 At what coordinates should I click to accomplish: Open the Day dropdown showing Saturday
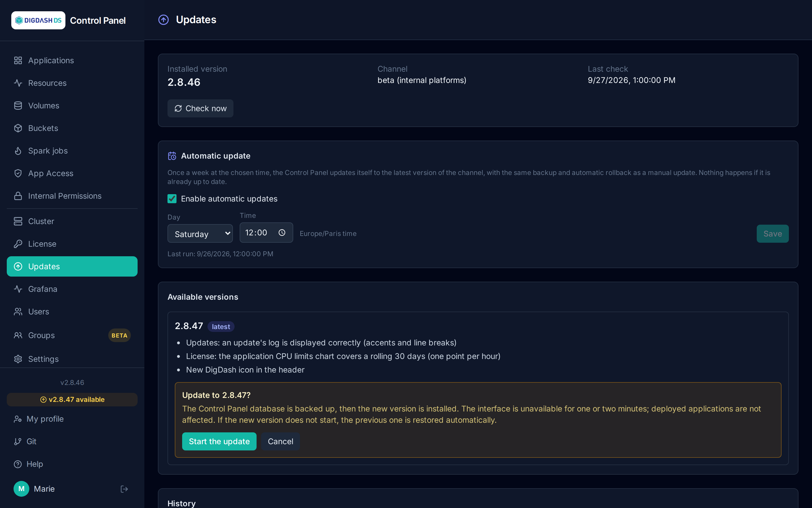[x=200, y=233]
